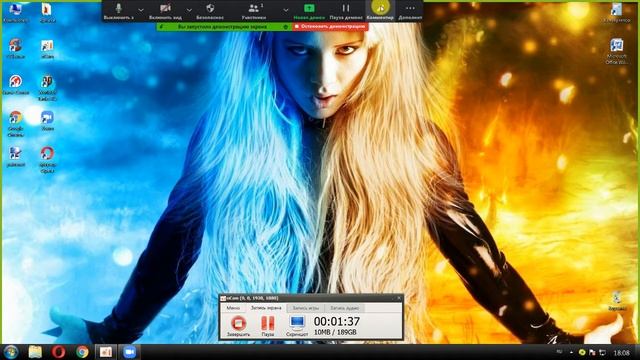Open the Zoom Security shield menu

(210, 11)
